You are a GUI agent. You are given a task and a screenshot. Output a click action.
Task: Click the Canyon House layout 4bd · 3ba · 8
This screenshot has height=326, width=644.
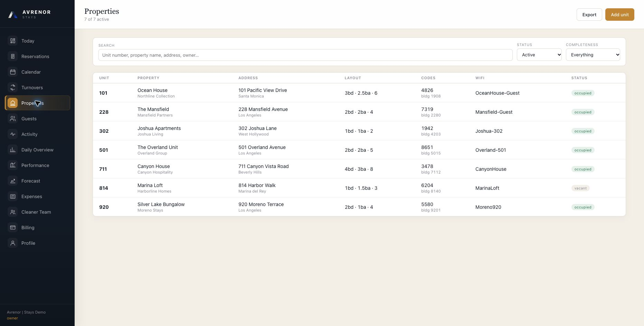point(359,169)
